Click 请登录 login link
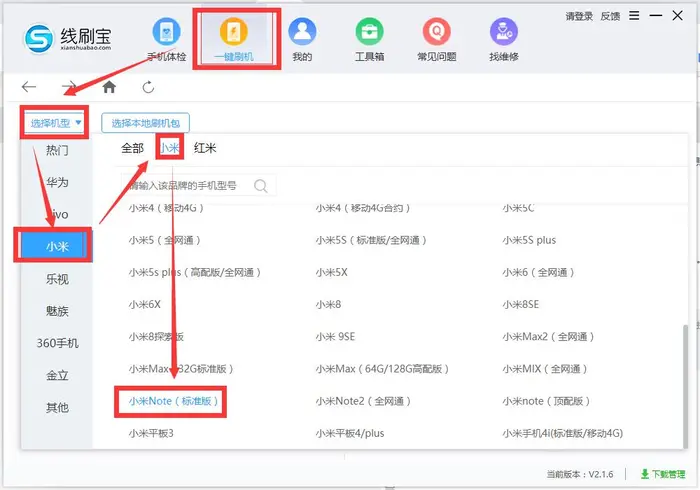 point(579,17)
